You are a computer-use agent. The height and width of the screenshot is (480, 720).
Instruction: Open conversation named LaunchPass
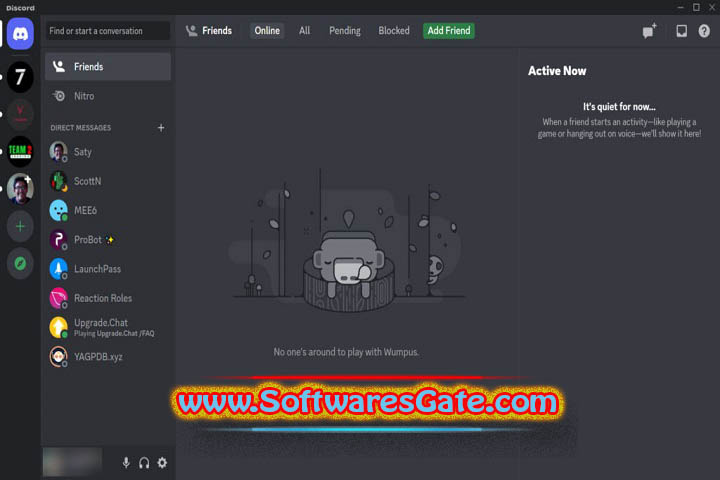(x=108, y=269)
